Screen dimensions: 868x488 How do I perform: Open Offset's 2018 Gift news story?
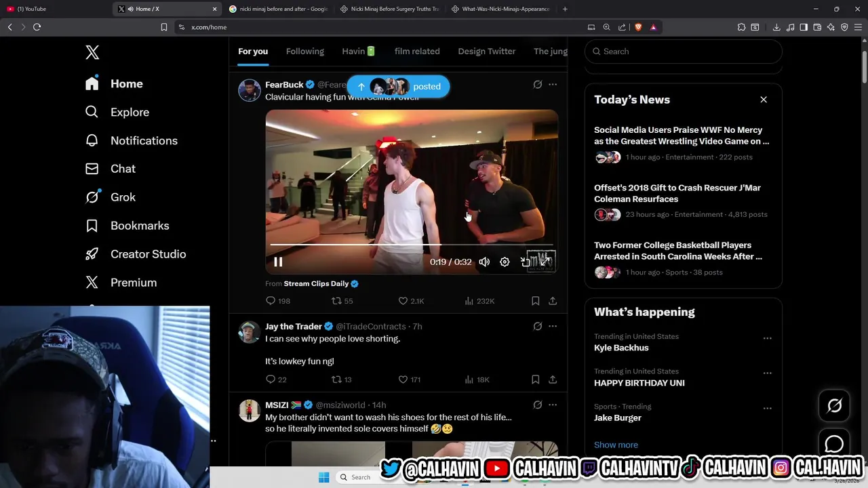click(684, 201)
